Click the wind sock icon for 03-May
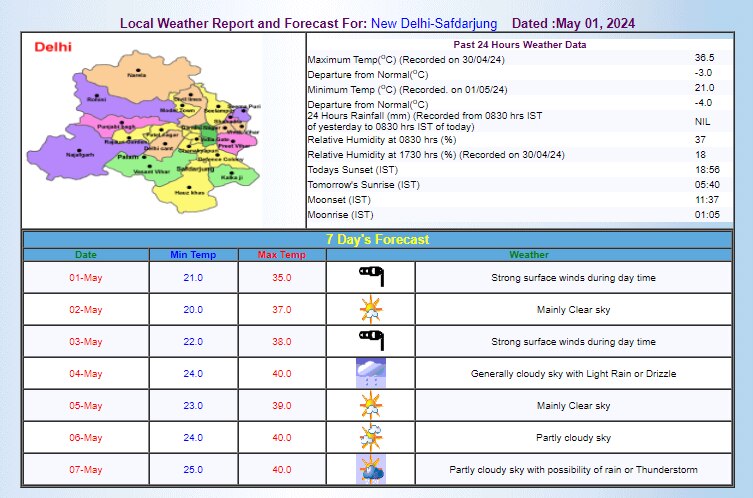 pyautogui.click(x=371, y=340)
